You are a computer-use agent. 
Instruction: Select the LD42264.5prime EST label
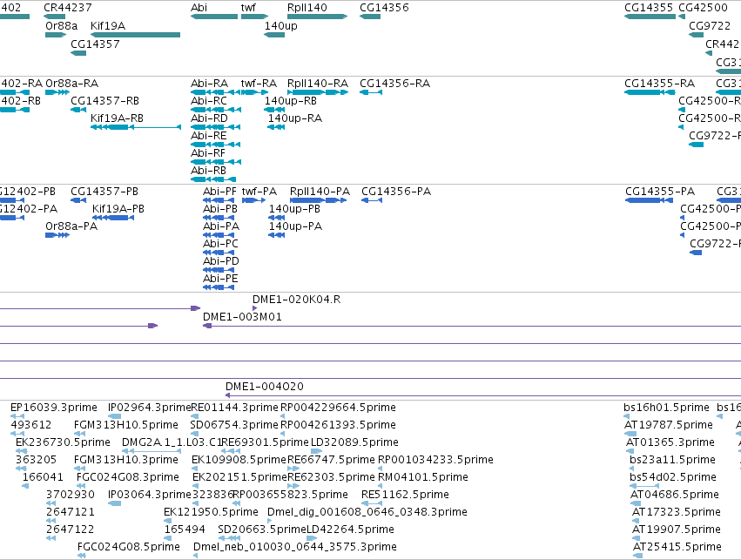pos(350,530)
